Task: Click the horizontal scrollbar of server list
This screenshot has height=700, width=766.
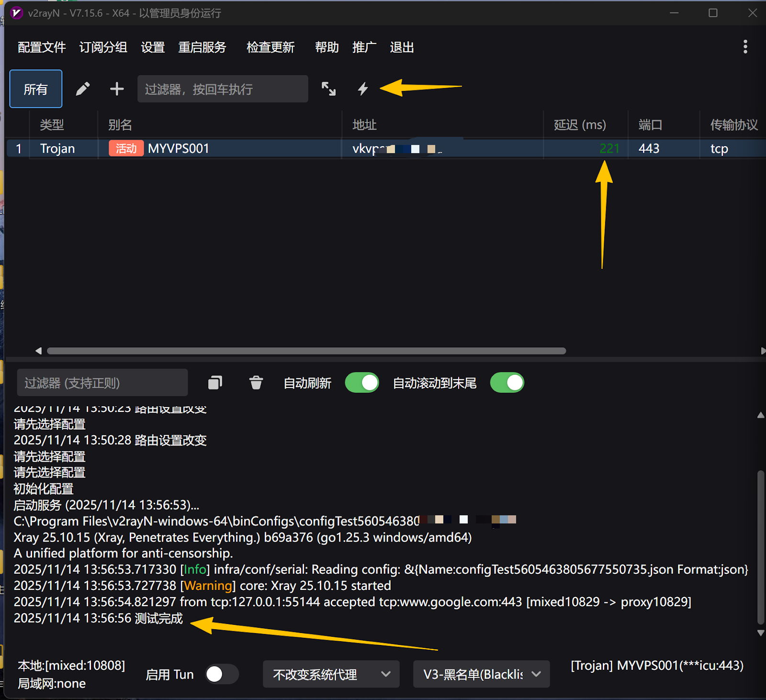Action: pyautogui.click(x=306, y=351)
